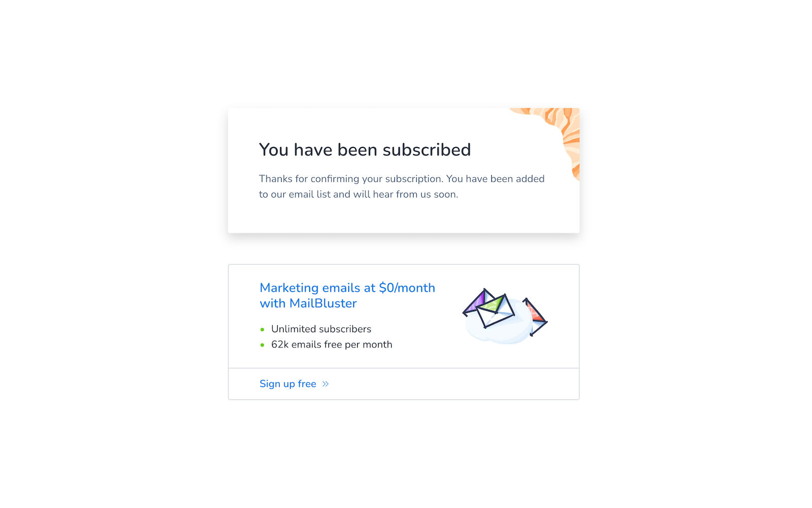Click the envelope cloud illustration
The image size is (812, 508).
[x=504, y=314]
